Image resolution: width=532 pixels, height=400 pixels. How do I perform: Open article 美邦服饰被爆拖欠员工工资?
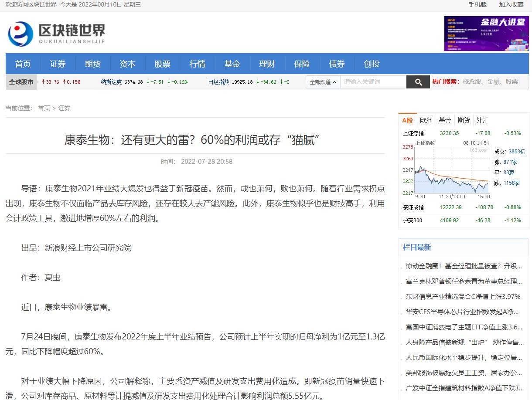coord(464,373)
